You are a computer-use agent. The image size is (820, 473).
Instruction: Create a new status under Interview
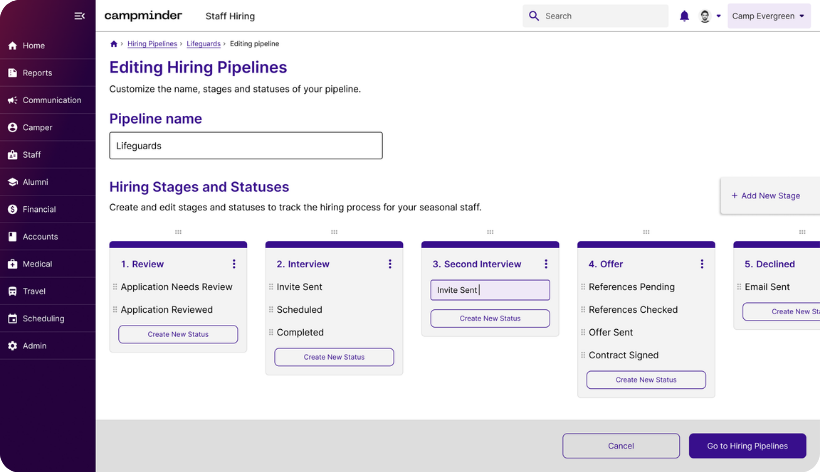click(334, 357)
